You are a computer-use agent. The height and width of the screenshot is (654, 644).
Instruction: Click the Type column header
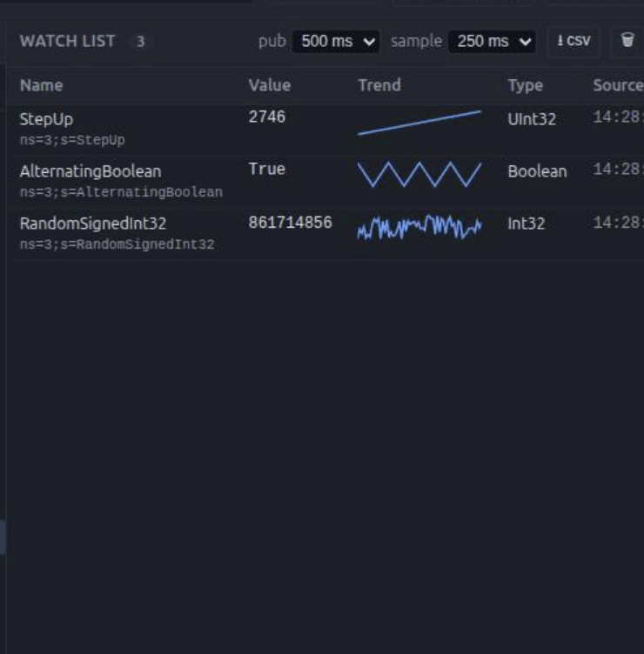526,85
